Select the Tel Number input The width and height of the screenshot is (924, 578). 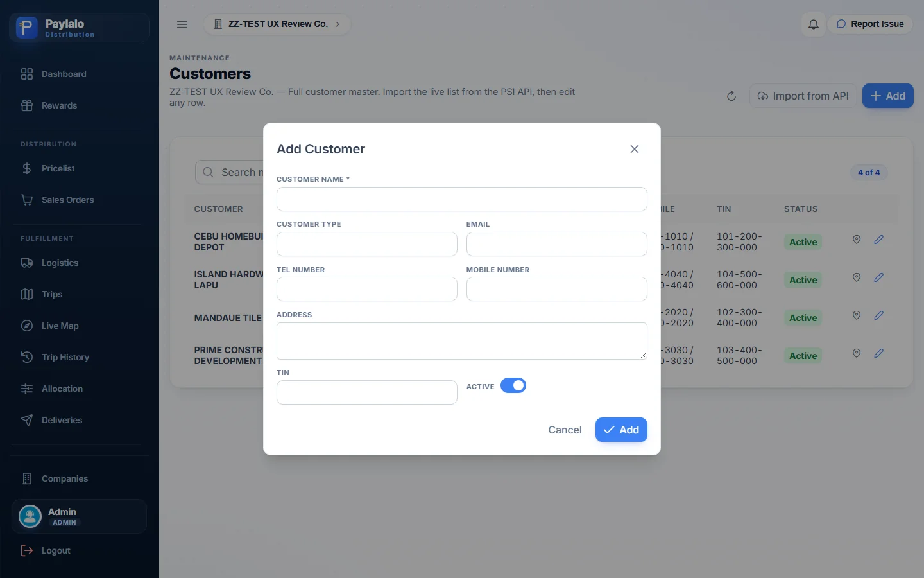pos(367,289)
